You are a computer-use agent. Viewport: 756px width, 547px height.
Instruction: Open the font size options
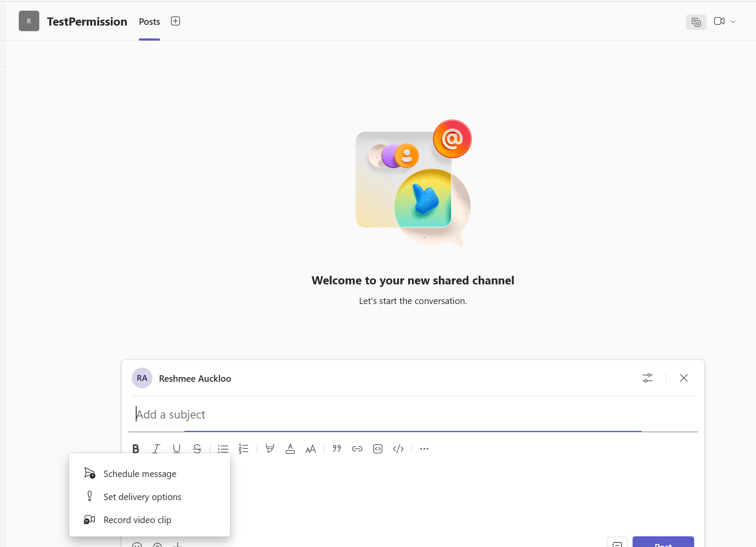311,449
